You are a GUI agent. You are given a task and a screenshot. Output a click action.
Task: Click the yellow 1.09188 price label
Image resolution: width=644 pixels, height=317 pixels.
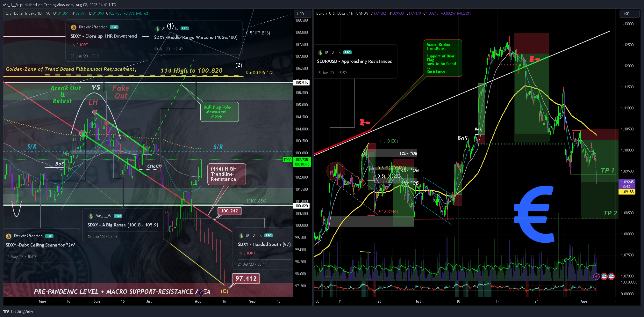pyautogui.click(x=626, y=192)
